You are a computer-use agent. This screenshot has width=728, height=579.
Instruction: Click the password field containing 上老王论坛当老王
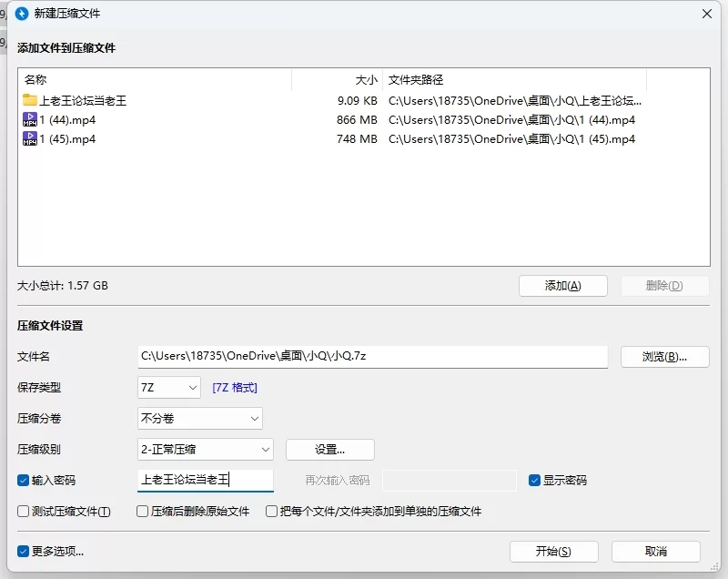206,480
